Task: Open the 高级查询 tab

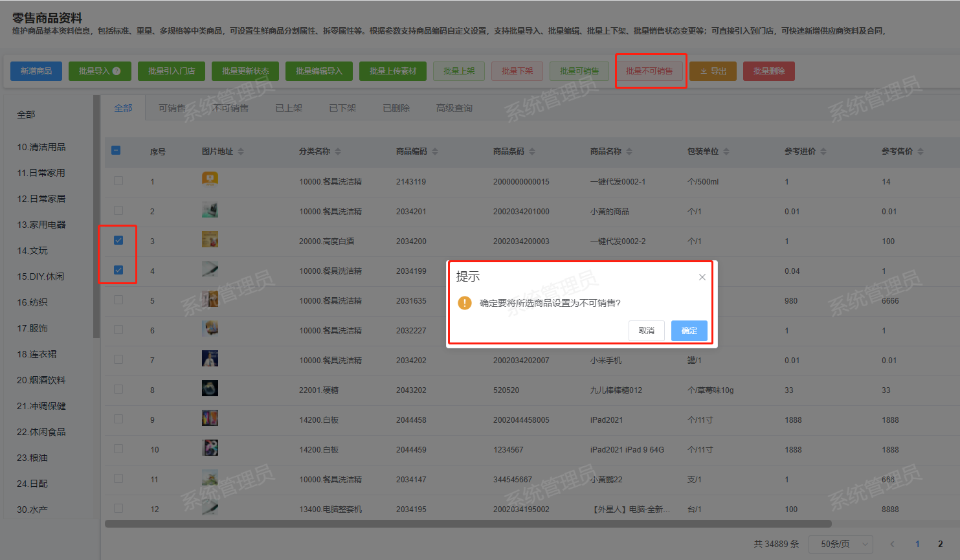Action: [x=454, y=108]
